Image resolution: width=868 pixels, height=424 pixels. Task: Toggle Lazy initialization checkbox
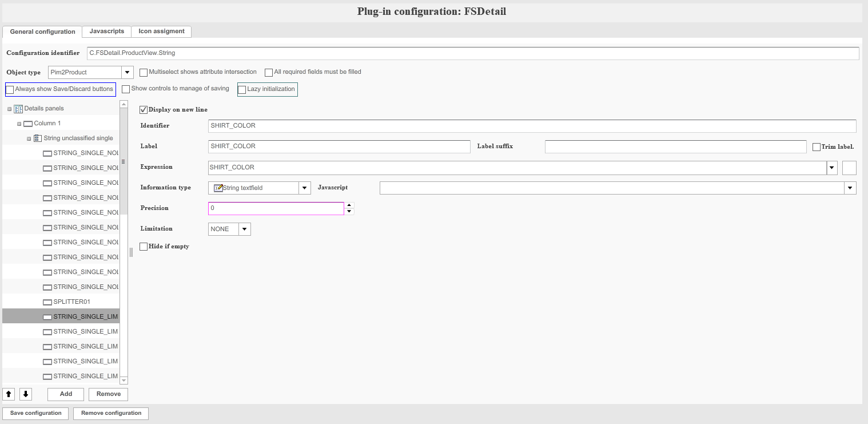[x=242, y=90]
